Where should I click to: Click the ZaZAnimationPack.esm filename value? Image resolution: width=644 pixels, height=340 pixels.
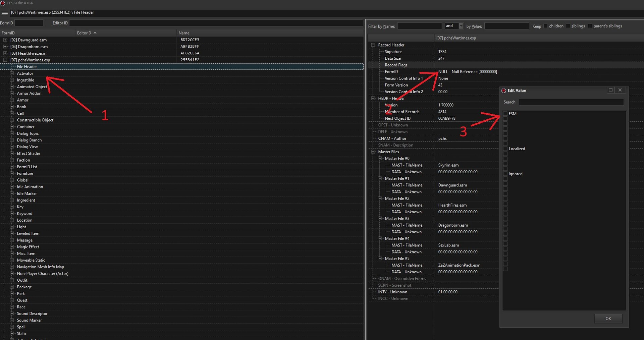click(x=459, y=265)
